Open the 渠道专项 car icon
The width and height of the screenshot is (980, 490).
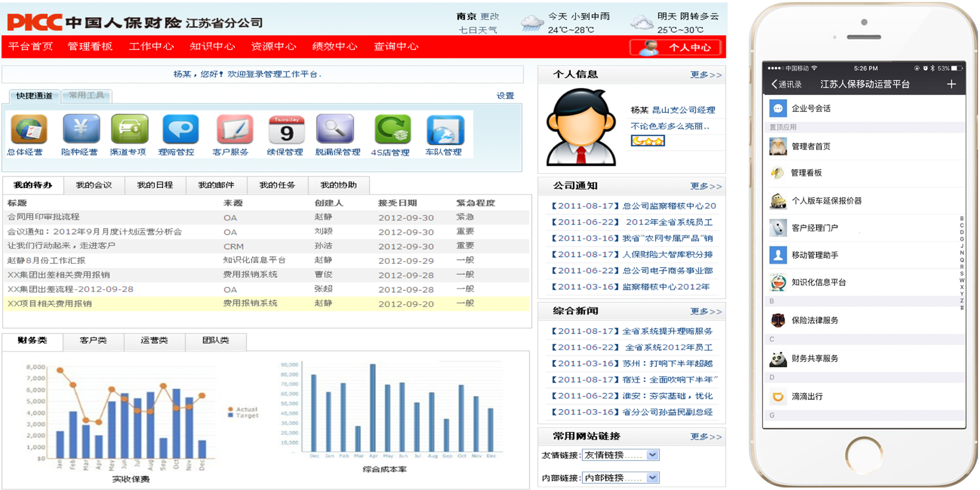(x=129, y=129)
